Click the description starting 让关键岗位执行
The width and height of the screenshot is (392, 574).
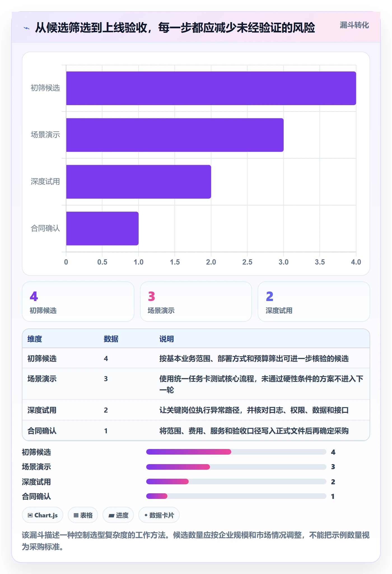pos(254,410)
